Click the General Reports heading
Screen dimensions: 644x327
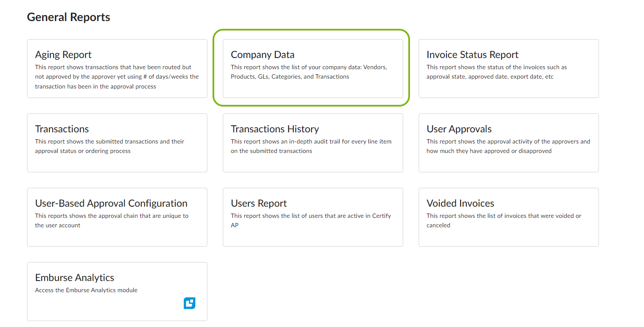point(69,17)
